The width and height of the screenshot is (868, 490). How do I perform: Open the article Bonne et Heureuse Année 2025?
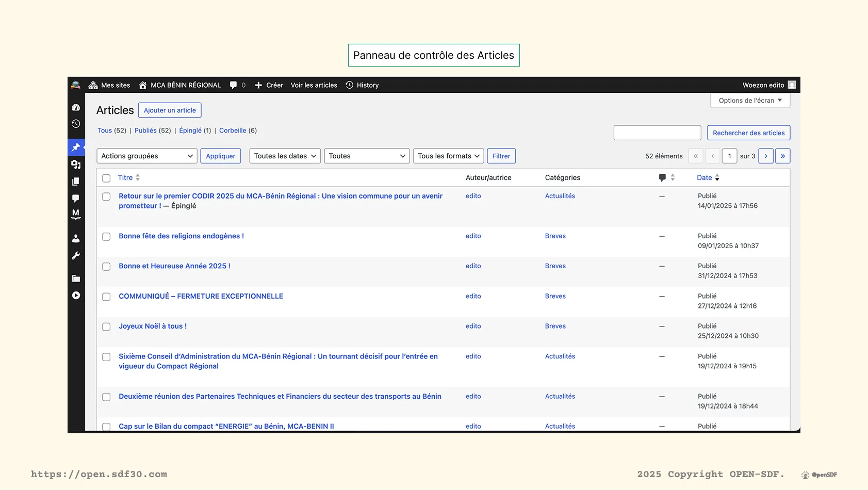174,266
